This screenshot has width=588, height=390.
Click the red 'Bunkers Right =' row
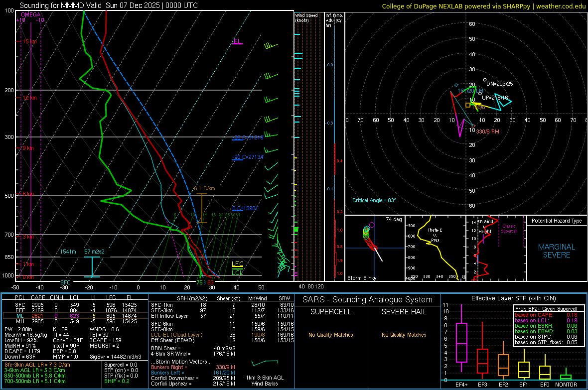click(x=193, y=367)
